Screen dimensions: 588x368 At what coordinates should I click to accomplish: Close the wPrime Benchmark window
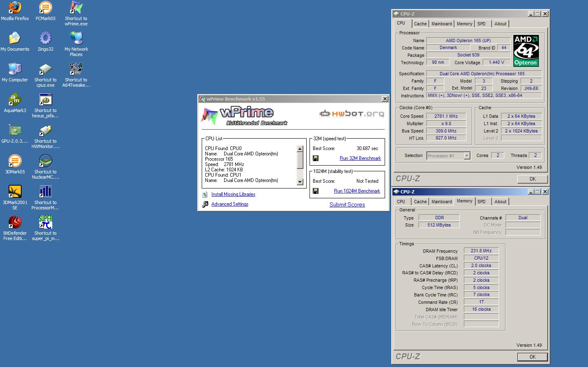[x=385, y=99]
